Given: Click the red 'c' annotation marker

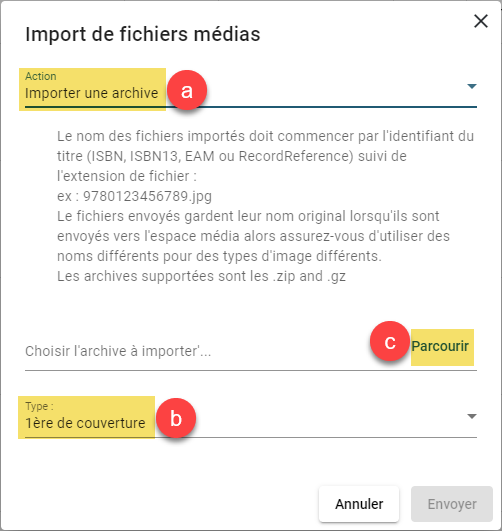Looking at the screenshot, I should (390, 341).
